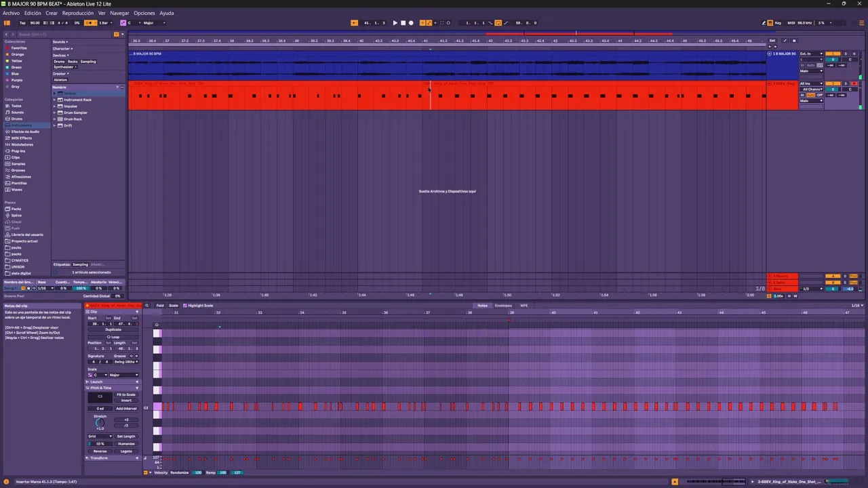Switch to the Notes tab
Image resolution: width=868 pixels, height=488 pixels.
pos(482,306)
